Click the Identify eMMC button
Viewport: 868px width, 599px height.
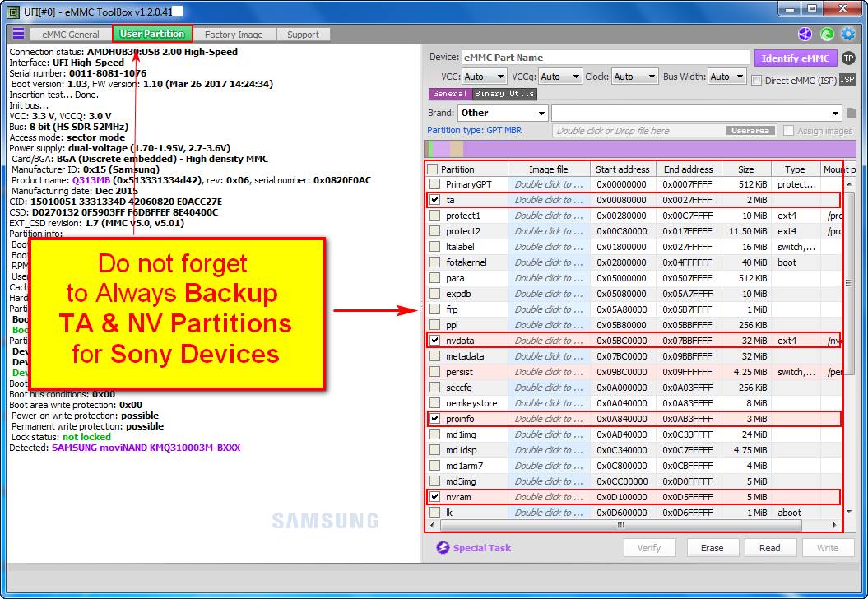coord(795,58)
